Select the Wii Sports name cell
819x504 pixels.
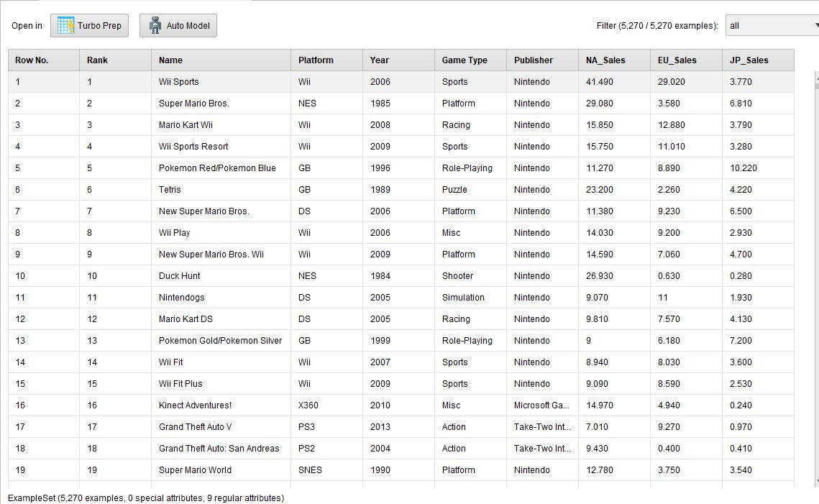[x=221, y=81]
